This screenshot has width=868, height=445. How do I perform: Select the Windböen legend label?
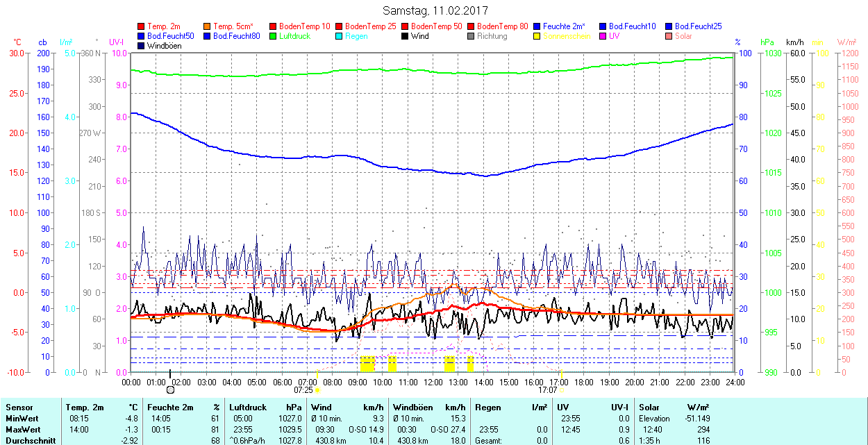pyautogui.click(x=166, y=46)
